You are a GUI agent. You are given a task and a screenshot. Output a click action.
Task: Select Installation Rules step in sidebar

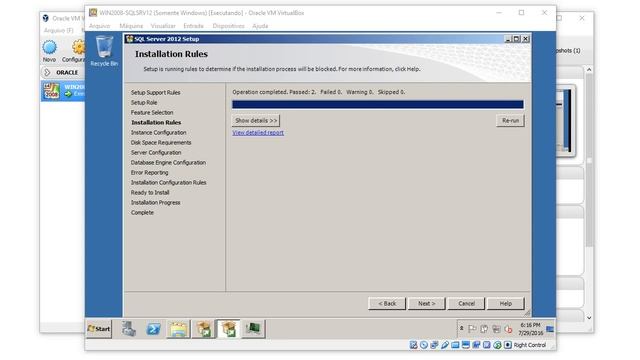[x=156, y=122]
